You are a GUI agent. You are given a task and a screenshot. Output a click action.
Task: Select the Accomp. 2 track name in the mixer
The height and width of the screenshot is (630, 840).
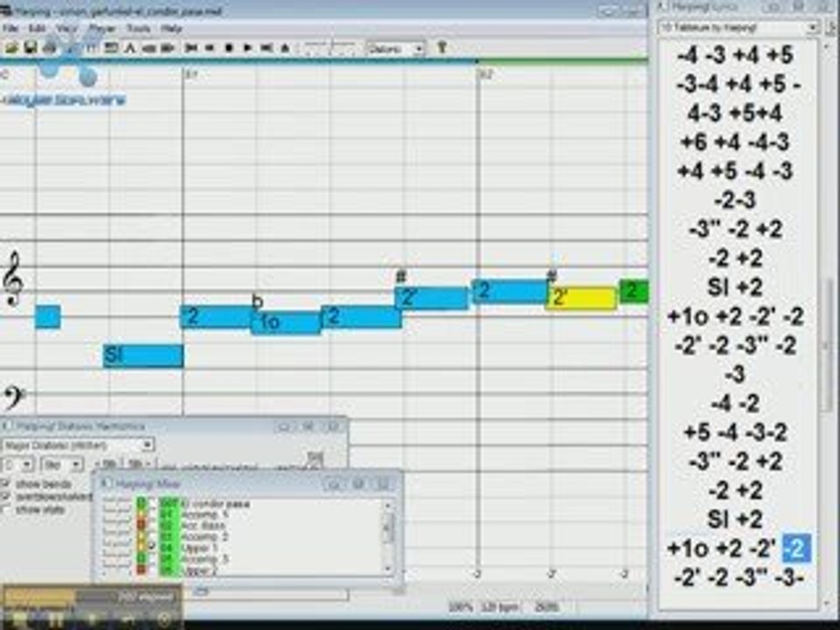[x=205, y=536]
